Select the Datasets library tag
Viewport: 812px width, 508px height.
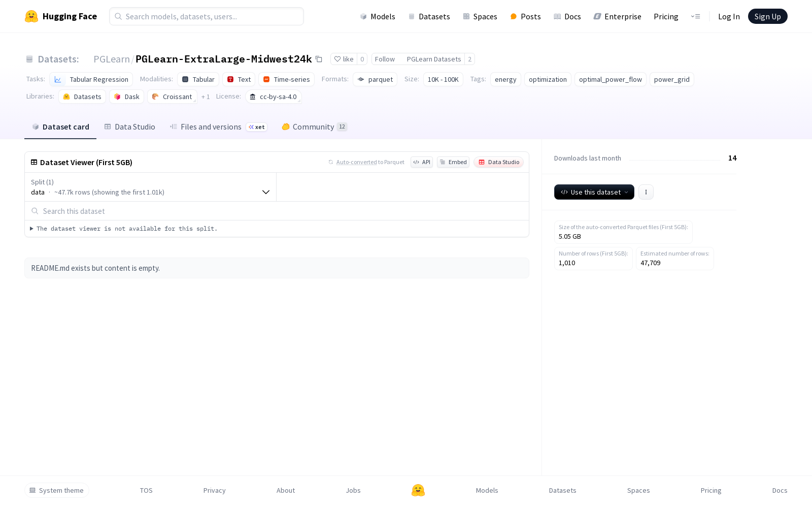[82, 97]
